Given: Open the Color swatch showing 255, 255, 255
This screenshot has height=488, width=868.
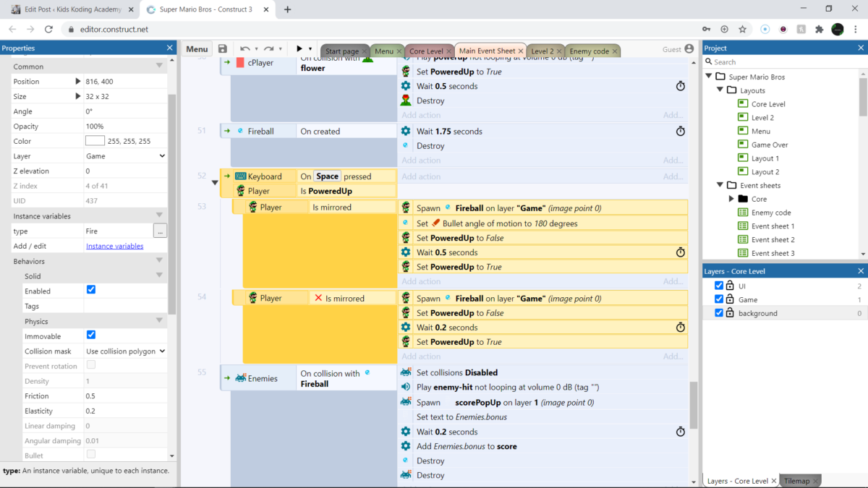Looking at the screenshot, I should [x=95, y=141].
